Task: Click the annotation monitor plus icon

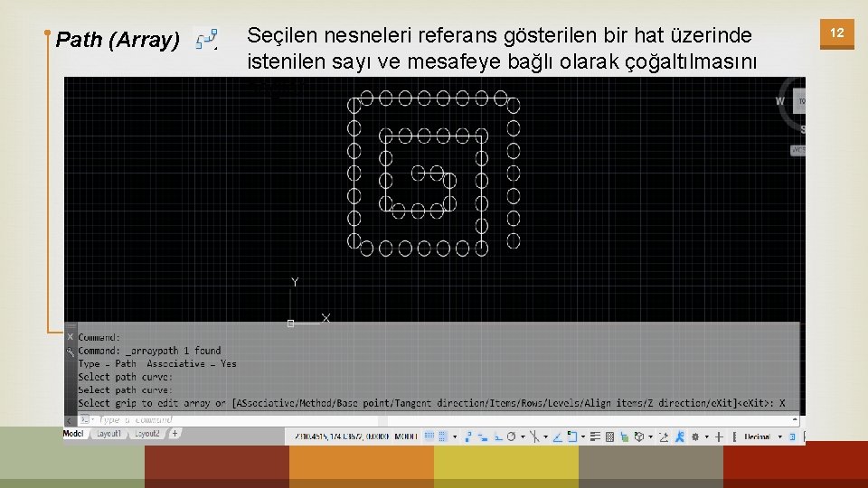Action: pyautogui.click(x=719, y=436)
